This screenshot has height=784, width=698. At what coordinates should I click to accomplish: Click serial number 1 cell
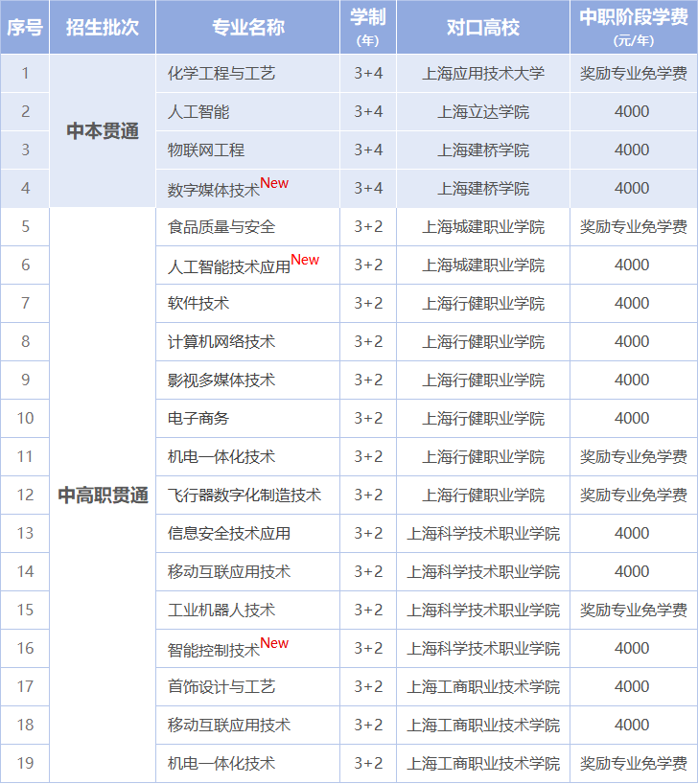[x=25, y=74]
